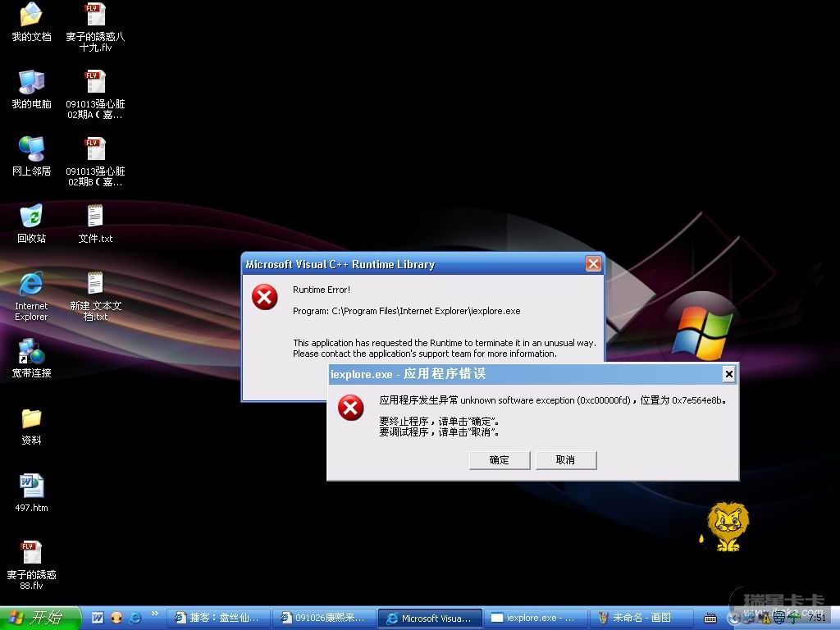Viewport: 840px width, 630px height.
Task: Select the 497.htm desktop file
Action: [x=31, y=493]
